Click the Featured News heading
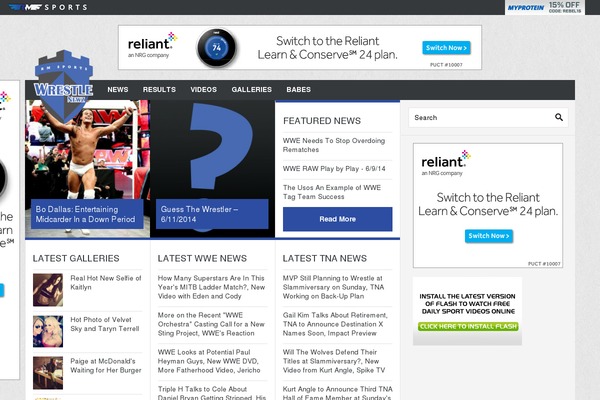600x400 pixels. [x=322, y=121]
